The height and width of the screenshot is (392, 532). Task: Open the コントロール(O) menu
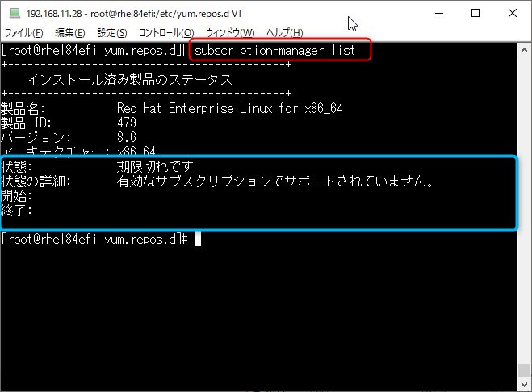coord(166,32)
